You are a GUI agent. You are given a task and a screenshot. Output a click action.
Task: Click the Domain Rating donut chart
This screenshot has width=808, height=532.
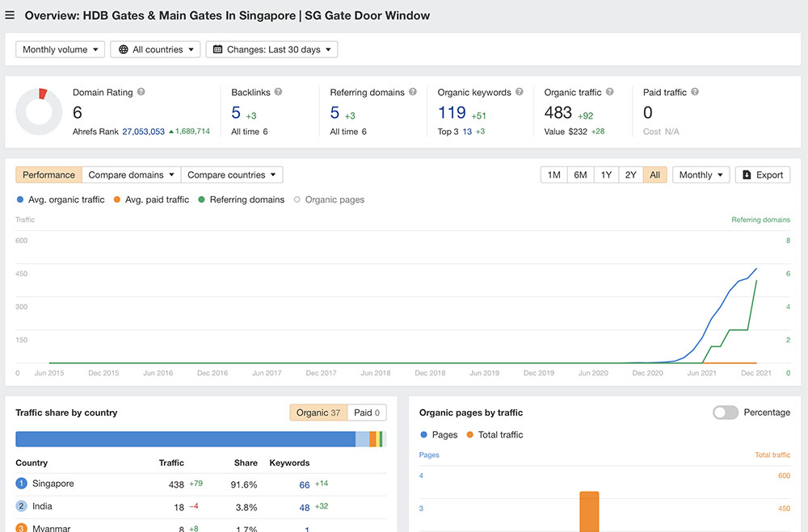pos(39,112)
